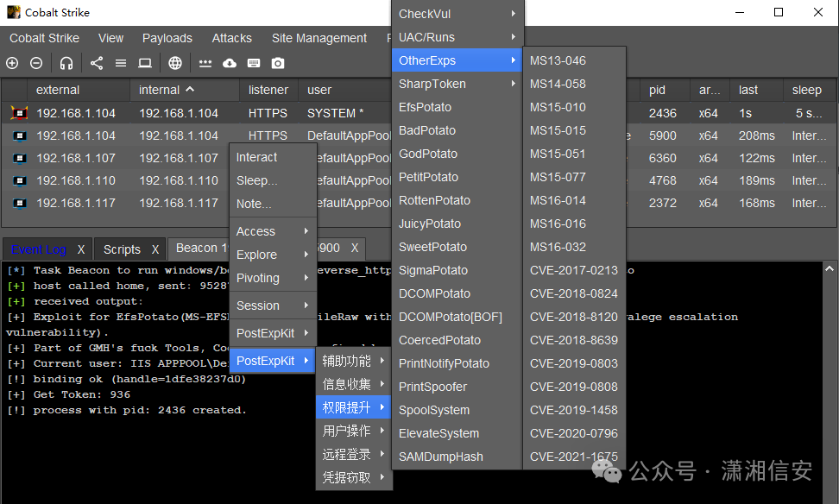Select DCOMPotato[BOF] entry

457,317
